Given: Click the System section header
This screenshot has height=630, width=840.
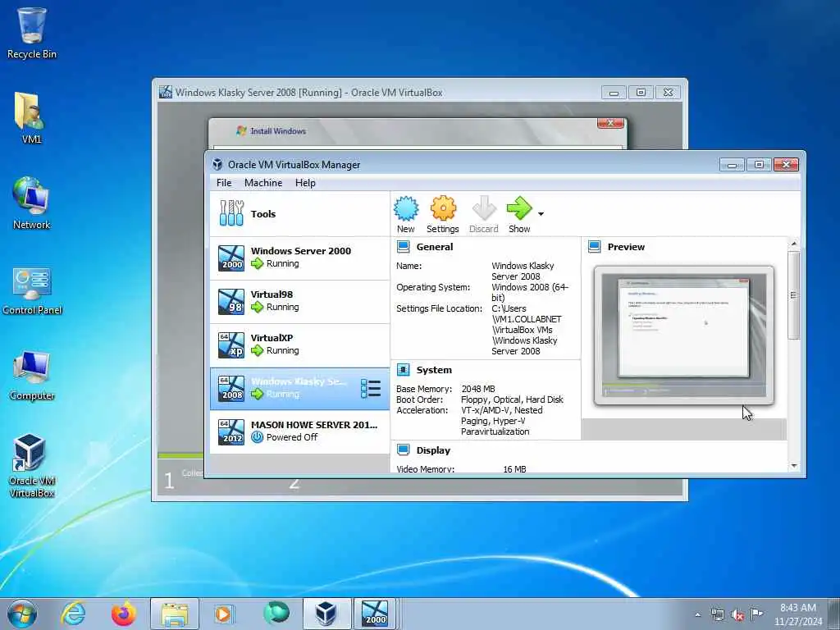Looking at the screenshot, I should pyautogui.click(x=434, y=370).
